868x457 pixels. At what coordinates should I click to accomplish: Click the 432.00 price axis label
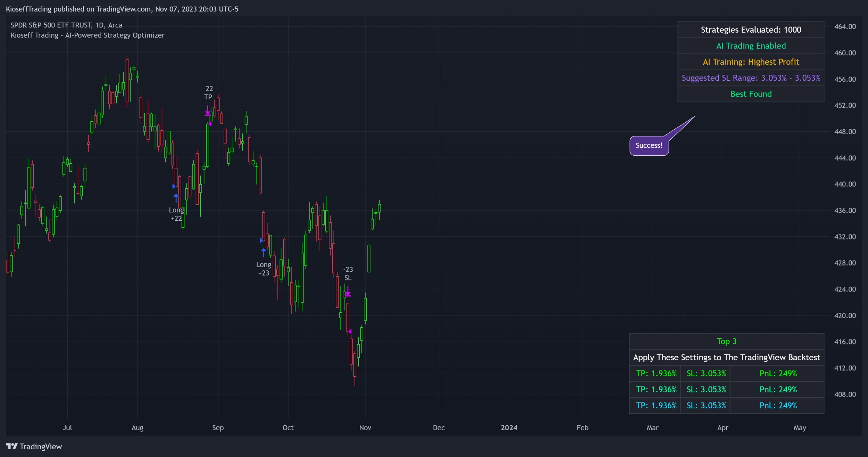click(845, 237)
